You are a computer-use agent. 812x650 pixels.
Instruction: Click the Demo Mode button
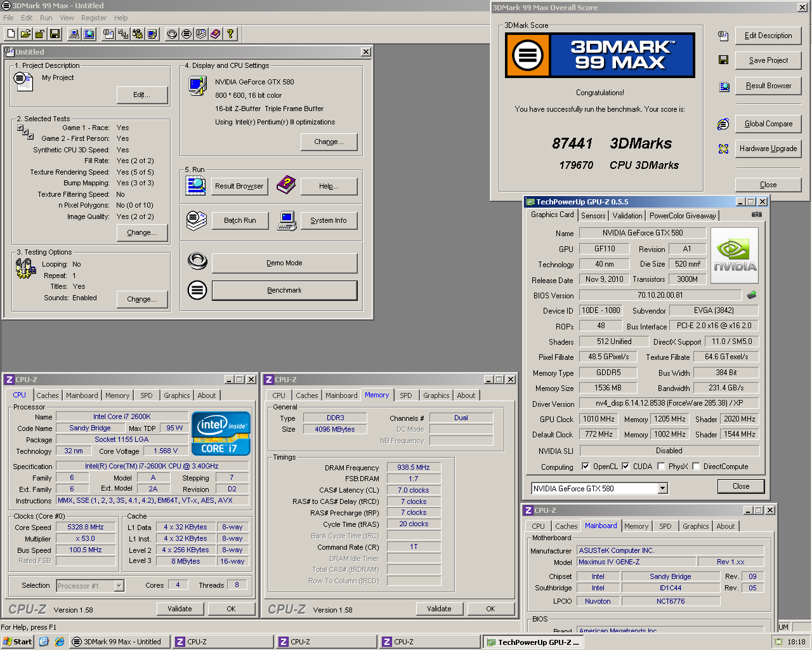tap(284, 263)
